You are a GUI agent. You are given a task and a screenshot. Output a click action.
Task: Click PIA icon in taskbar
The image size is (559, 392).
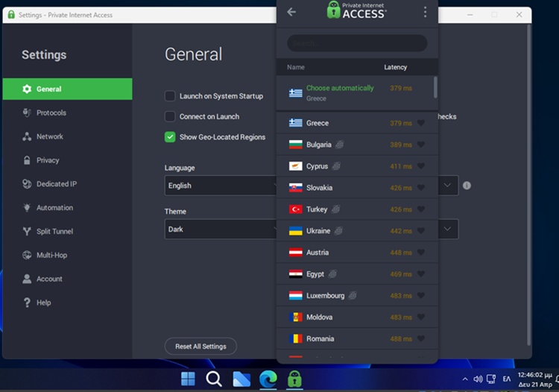click(295, 379)
